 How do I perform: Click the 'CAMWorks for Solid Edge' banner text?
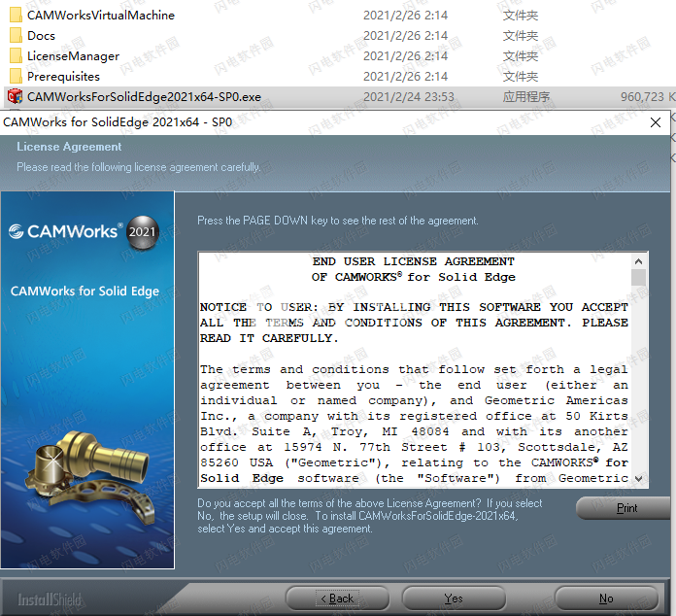point(84,291)
